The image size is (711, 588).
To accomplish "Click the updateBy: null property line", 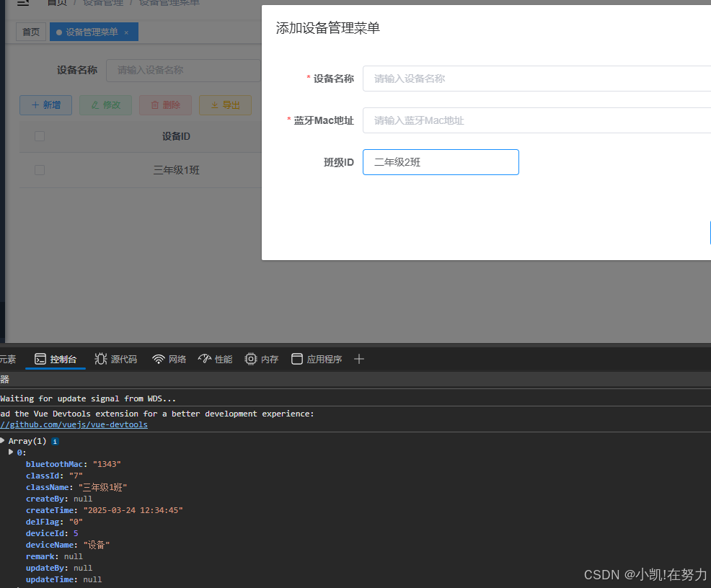I will [59, 568].
